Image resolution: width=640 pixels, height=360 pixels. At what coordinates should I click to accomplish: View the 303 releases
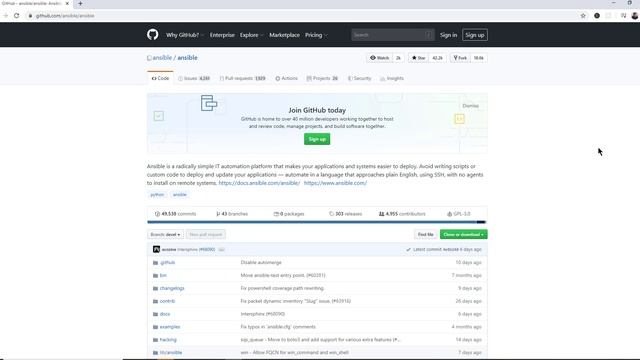click(x=345, y=214)
